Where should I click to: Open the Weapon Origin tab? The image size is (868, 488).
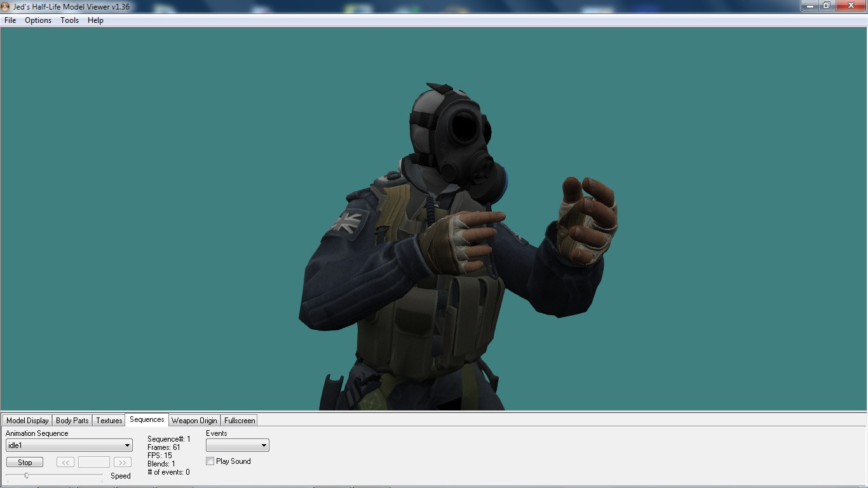coord(194,420)
